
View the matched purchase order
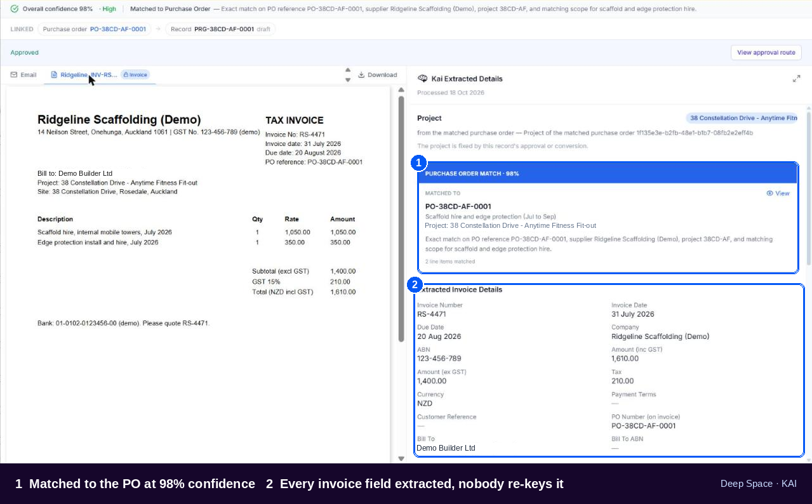pyautogui.click(x=778, y=194)
